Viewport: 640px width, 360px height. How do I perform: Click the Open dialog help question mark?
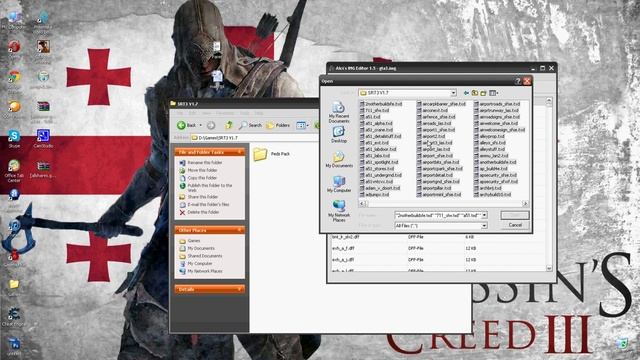(518, 81)
